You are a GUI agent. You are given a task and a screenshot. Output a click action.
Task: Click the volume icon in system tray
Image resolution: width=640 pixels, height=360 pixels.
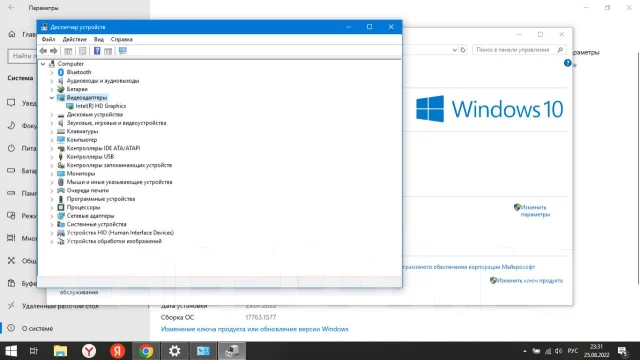click(559, 351)
